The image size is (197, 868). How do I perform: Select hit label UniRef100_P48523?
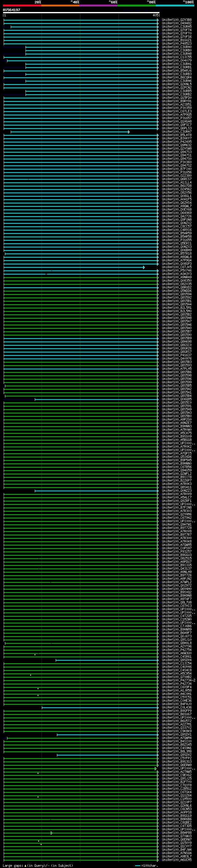click(177, 43)
